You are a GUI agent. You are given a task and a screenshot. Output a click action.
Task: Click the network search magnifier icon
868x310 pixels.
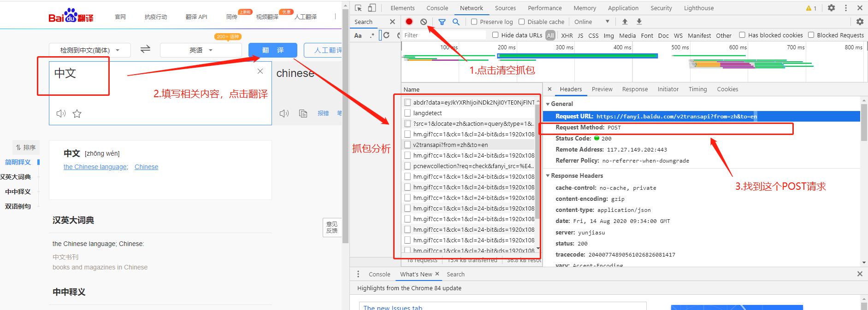point(456,22)
